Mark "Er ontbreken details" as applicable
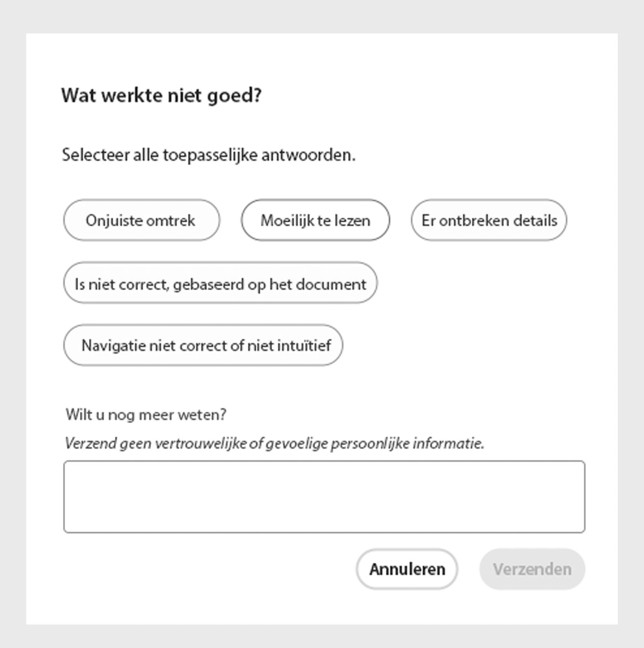 click(x=489, y=220)
